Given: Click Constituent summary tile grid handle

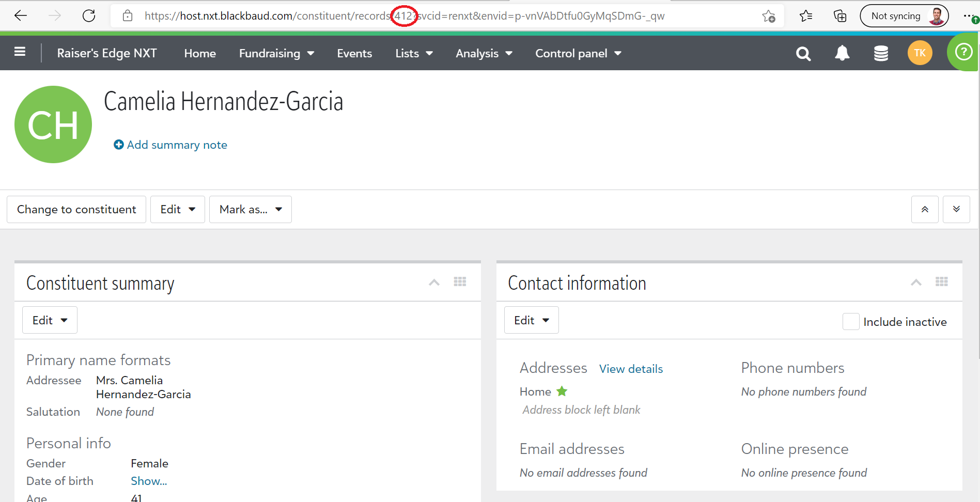Looking at the screenshot, I should coord(460,282).
